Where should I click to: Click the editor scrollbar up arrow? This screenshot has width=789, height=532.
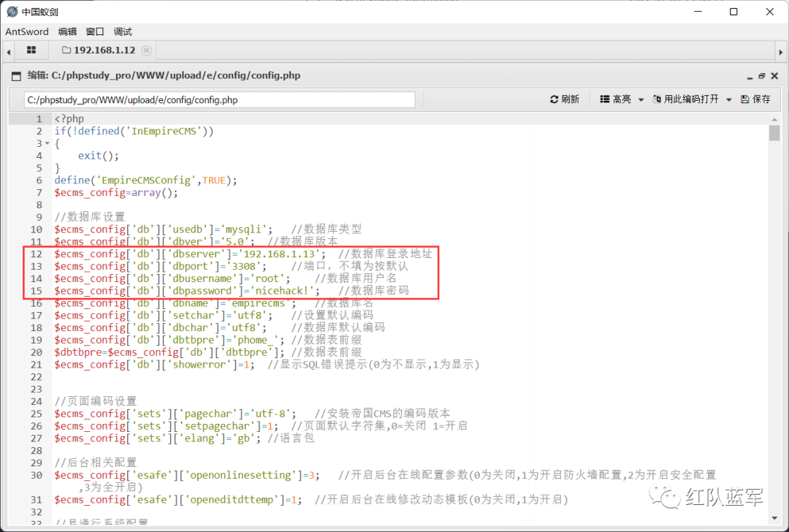[x=774, y=119]
